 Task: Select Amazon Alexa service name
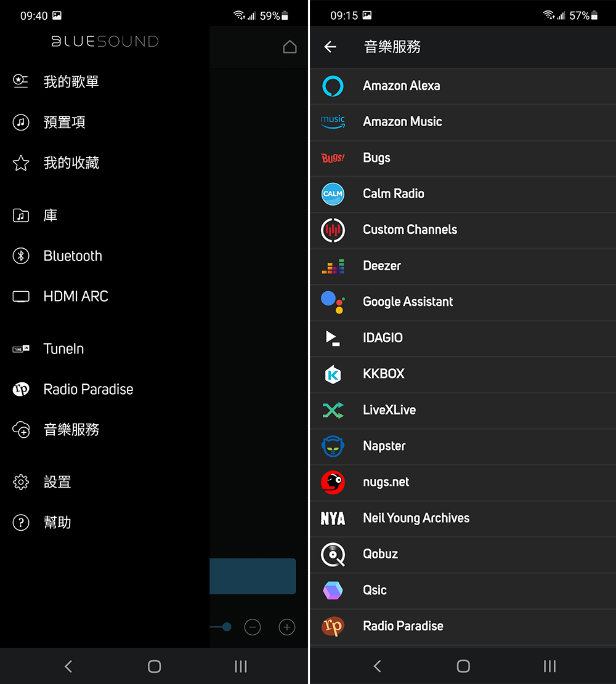[401, 86]
